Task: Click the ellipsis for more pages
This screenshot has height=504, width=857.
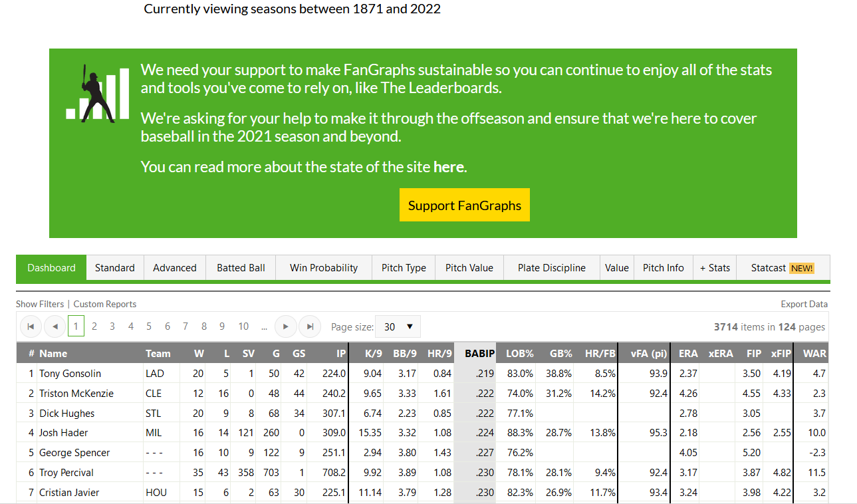Action: [x=264, y=326]
